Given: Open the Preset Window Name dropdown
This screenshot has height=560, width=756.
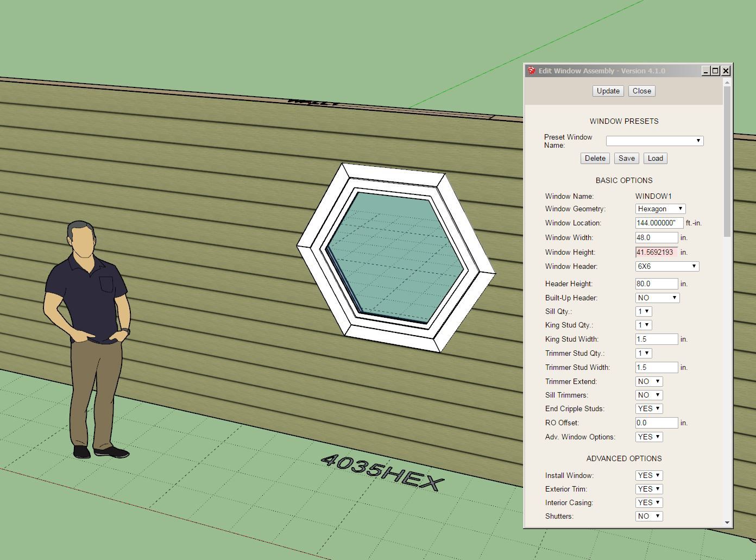Looking at the screenshot, I should 654,141.
